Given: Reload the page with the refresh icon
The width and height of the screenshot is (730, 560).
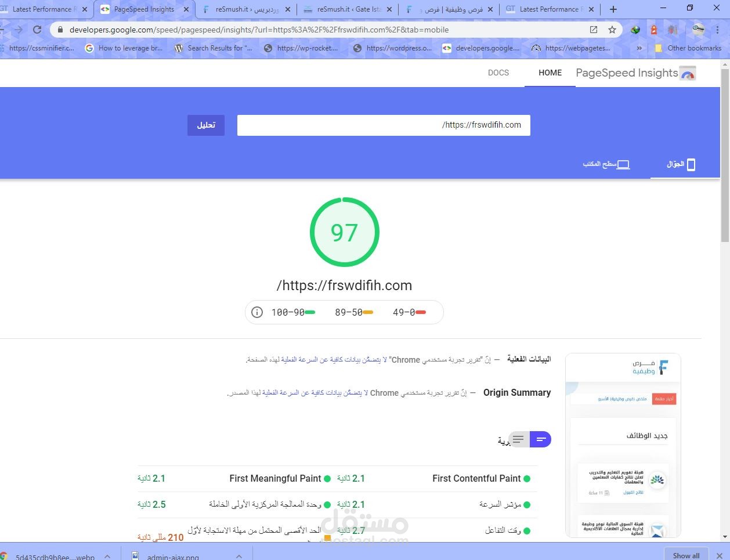Looking at the screenshot, I should click(x=37, y=30).
